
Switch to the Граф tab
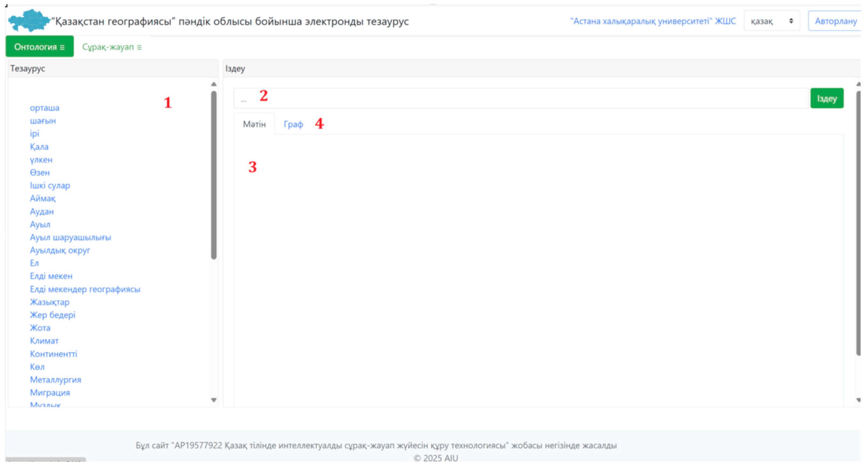pos(293,124)
